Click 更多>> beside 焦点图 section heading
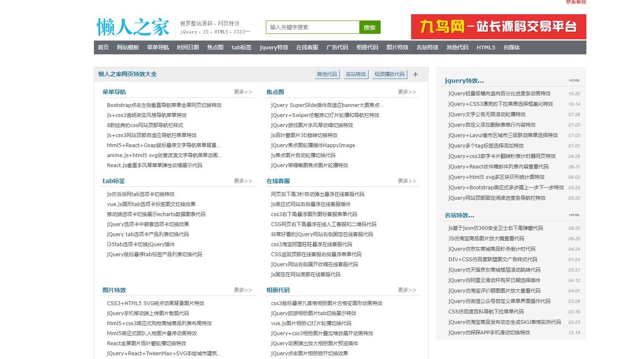 [x=407, y=92]
